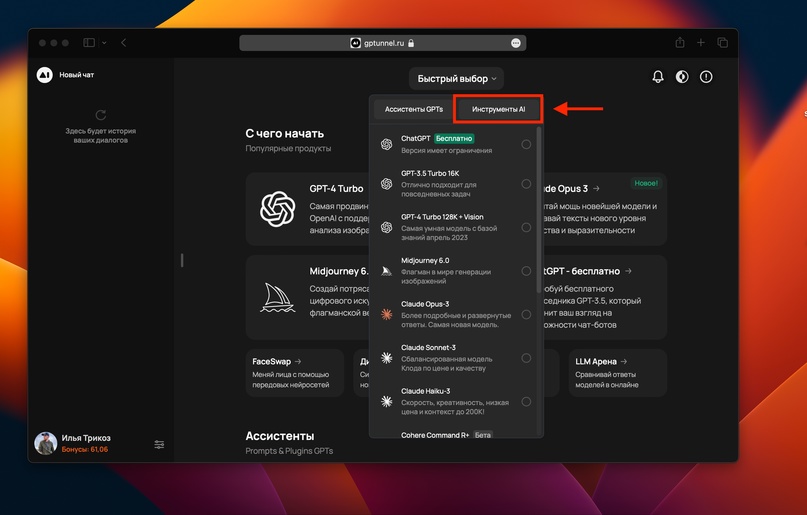The width and height of the screenshot is (807, 515).
Task: Open the Быстрый выбор dropdown
Action: pyautogui.click(x=457, y=79)
